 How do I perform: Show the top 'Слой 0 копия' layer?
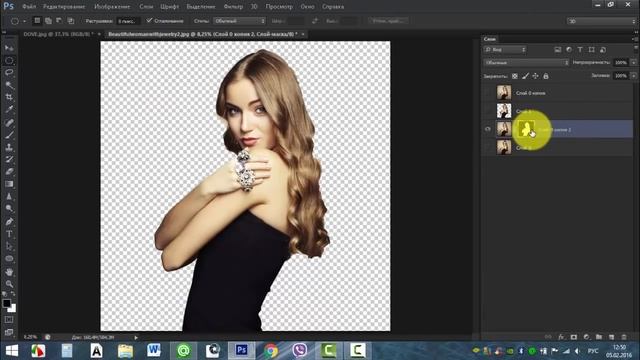pyautogui.click(x=488, y=93)
